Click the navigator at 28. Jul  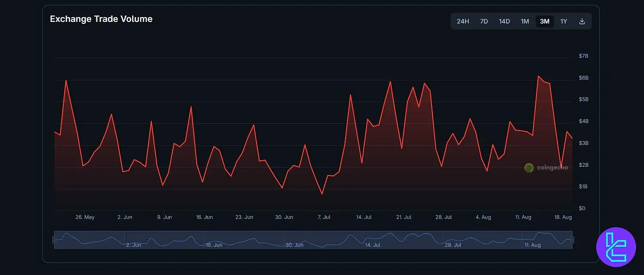[x=453, y=245]
